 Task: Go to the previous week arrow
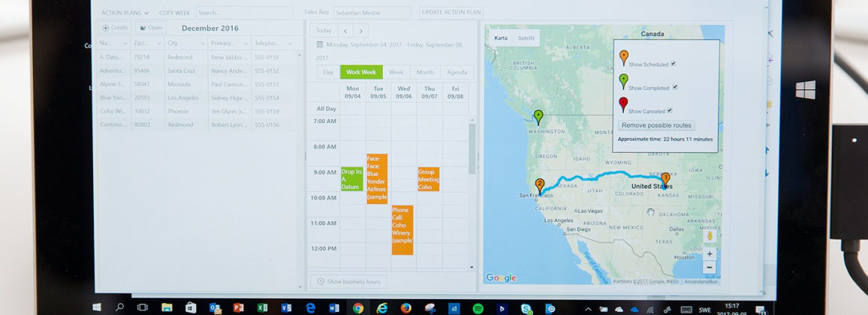[345, 31]
